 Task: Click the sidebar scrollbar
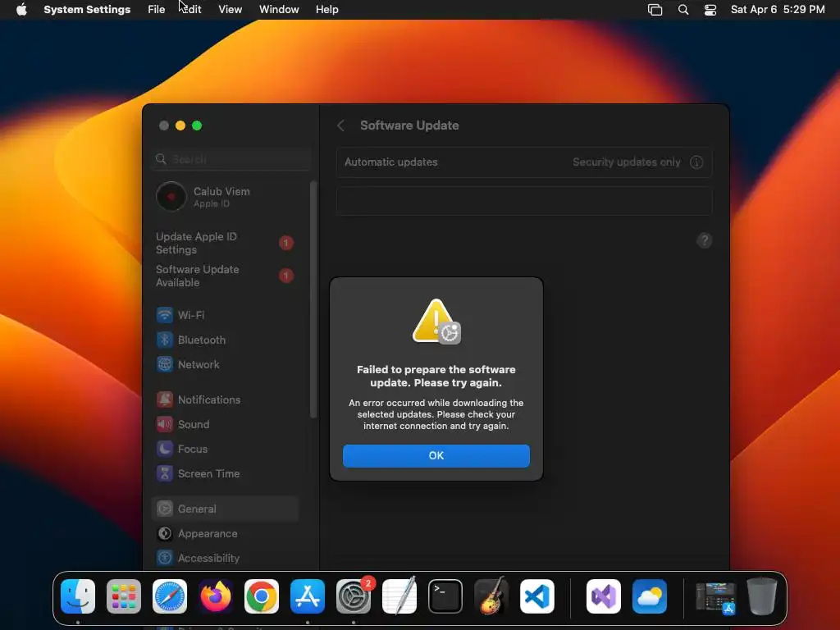pyautogui.click(x=313, y=300)
